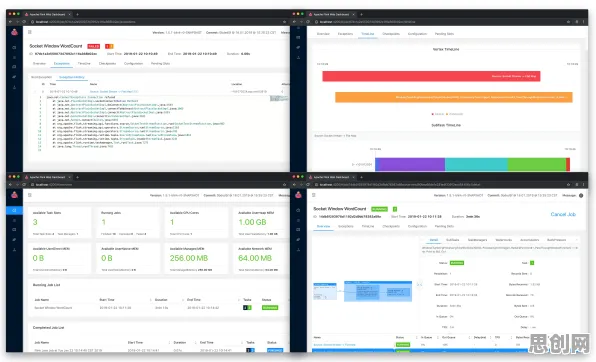Select the Exception History sub-tab
Viewport: 596px width, 362px height.
click(x=72, y=77)
